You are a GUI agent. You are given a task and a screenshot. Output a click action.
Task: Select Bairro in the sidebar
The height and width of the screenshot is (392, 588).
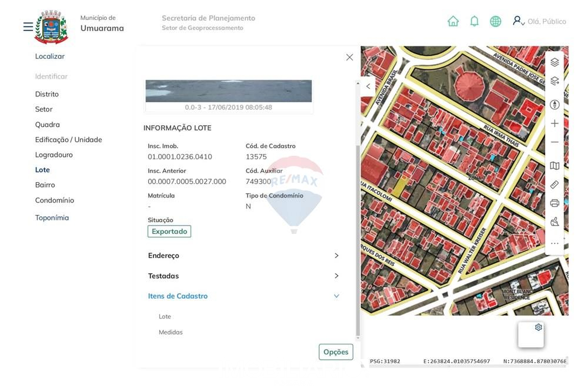tap(45, 185)
